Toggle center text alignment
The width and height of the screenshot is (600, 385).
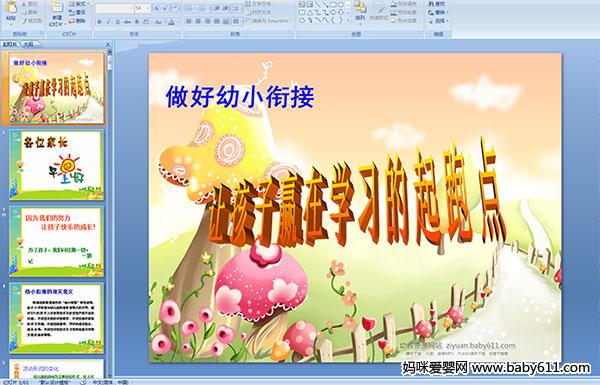click(x=199, y=21)
